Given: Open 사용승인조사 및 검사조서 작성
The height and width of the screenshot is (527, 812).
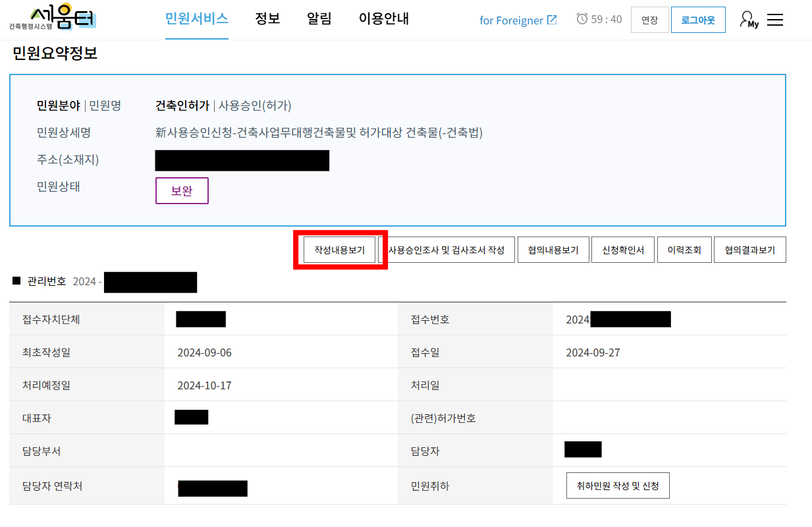Looking at the screenshot, I should 449,250.
